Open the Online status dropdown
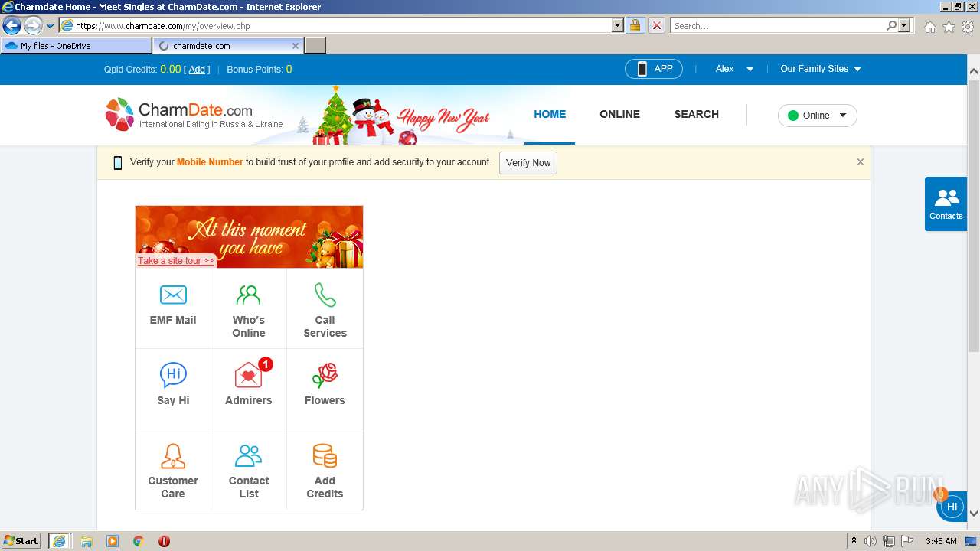This screenshot has width=980, height=551. pyautogui.click(x=817, y=116)
